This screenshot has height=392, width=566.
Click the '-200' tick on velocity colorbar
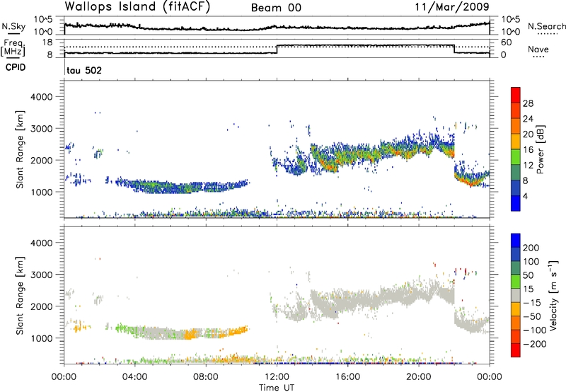tap(535, 344)
